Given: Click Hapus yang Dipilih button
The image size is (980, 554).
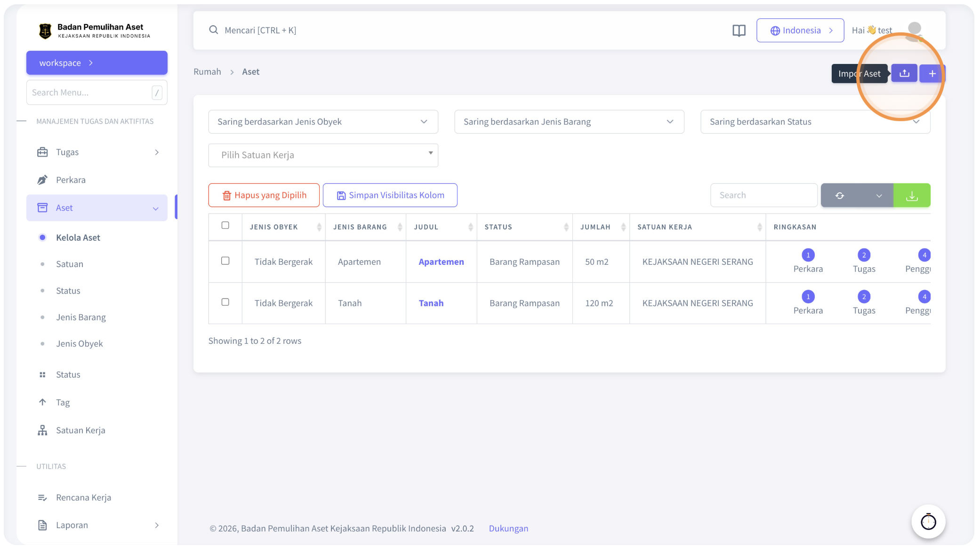Looking at the screenshot, I should click(x=264, y=195).
